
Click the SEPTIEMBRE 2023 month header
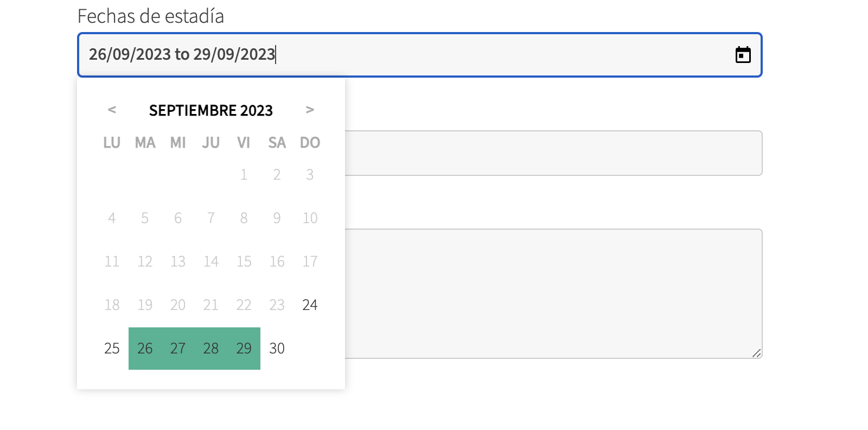pos(211,110)
